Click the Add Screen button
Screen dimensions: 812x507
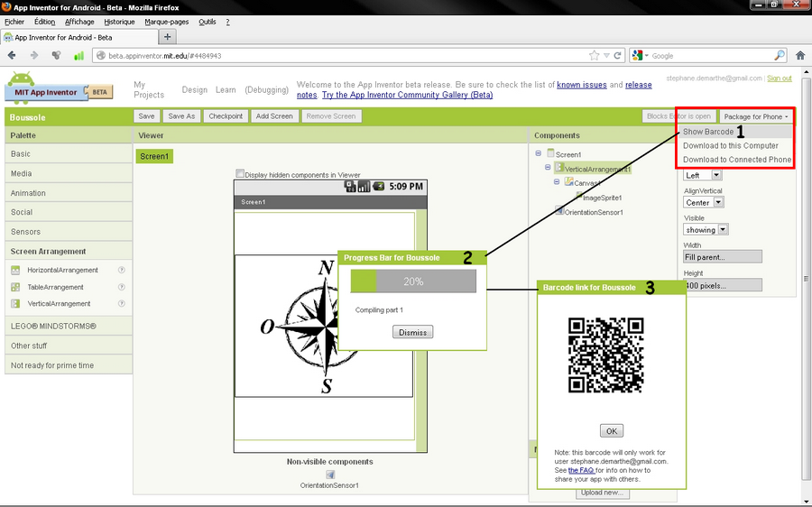(x=274, y=116)
